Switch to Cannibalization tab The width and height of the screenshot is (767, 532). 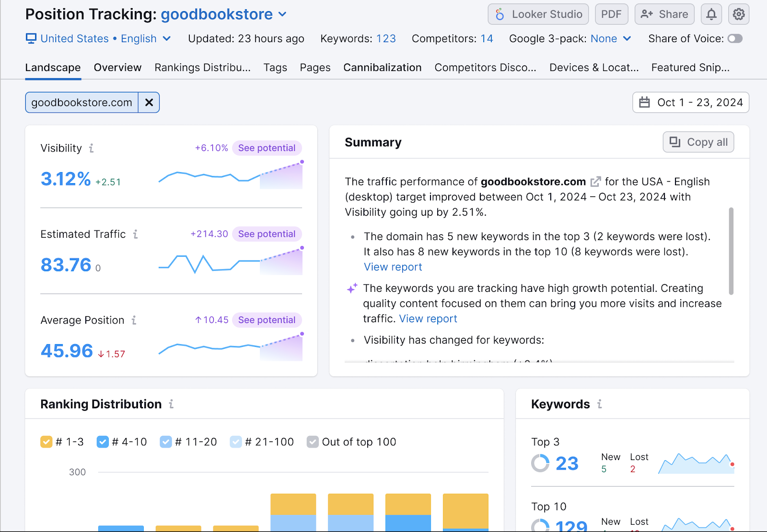(x=383, y=68)
